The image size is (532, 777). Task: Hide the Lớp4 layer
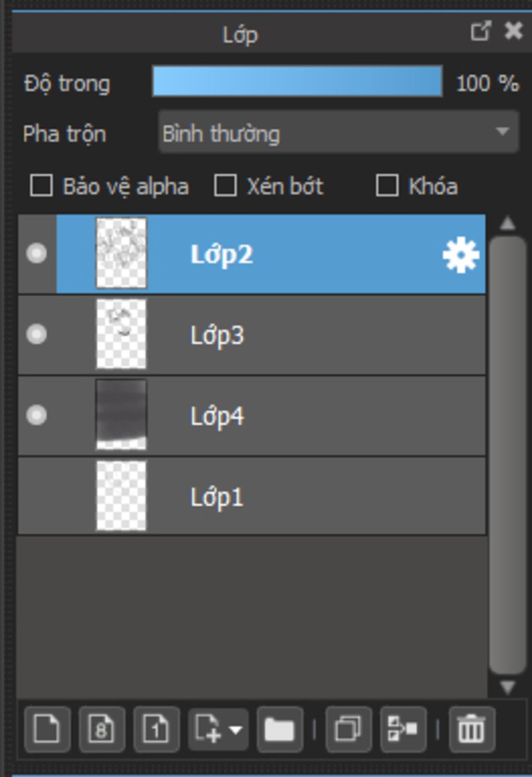(x=36, y=415)
